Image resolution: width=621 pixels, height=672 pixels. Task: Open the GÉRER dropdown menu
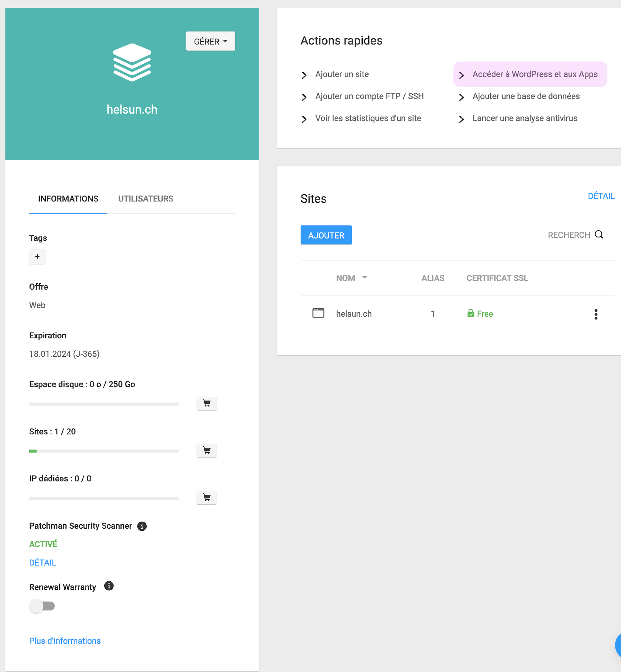(210, 41)
